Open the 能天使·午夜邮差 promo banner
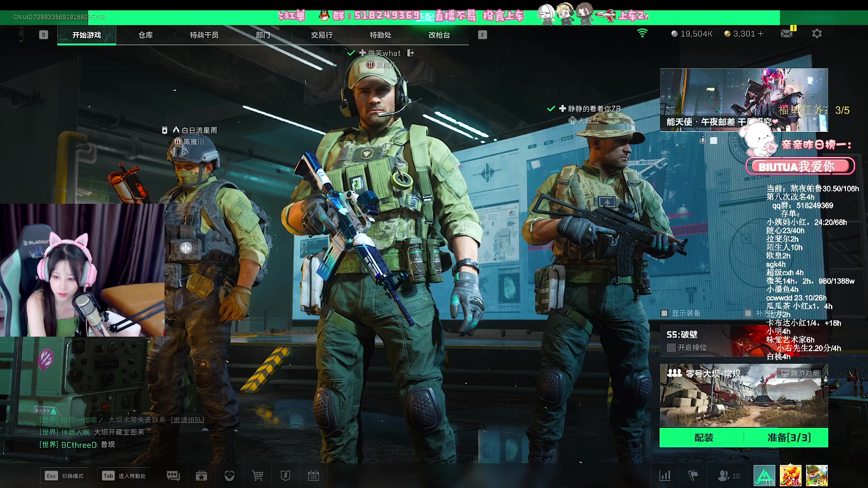868x488 pixels. [x=744, y=100]
